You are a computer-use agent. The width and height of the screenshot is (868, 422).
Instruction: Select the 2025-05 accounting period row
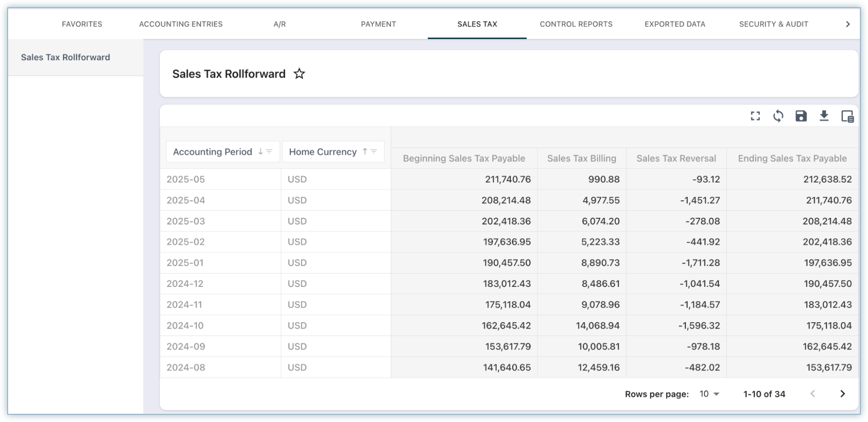pyautogui.click(x=186, y=179)
